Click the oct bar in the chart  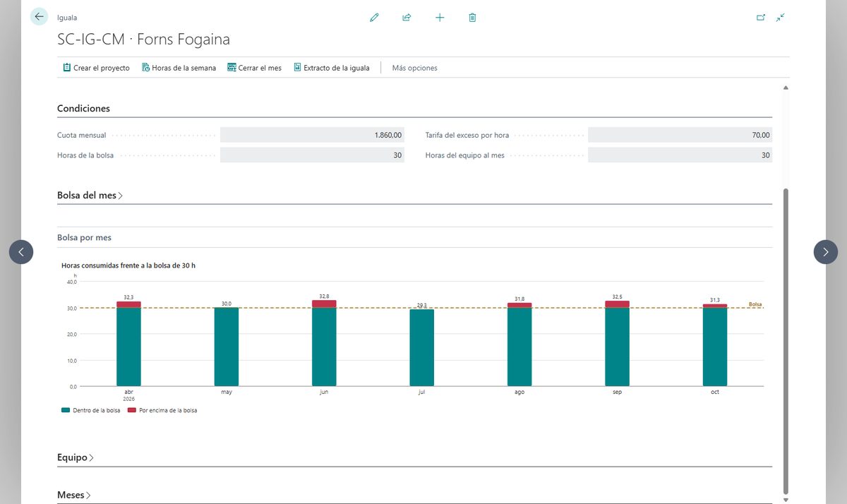(x=715, y=345)
